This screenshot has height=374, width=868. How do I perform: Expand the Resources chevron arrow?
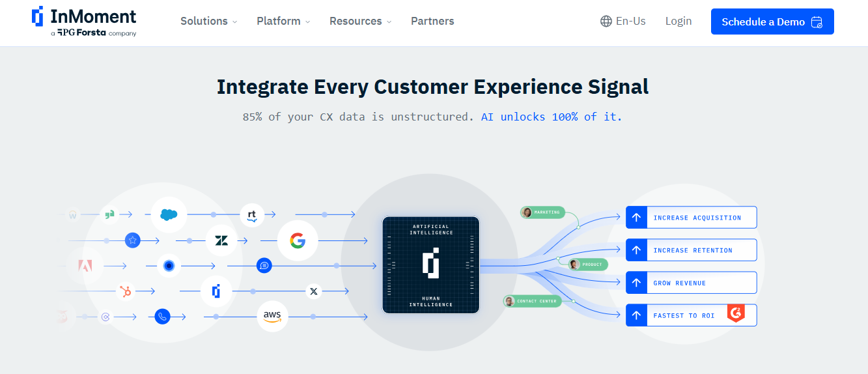click(x=389, y=22)
